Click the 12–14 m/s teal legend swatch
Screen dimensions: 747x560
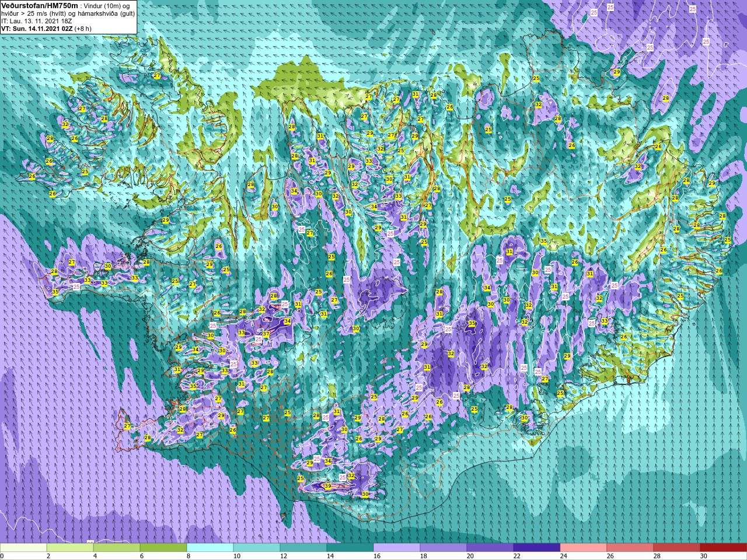tap(303, 548)
